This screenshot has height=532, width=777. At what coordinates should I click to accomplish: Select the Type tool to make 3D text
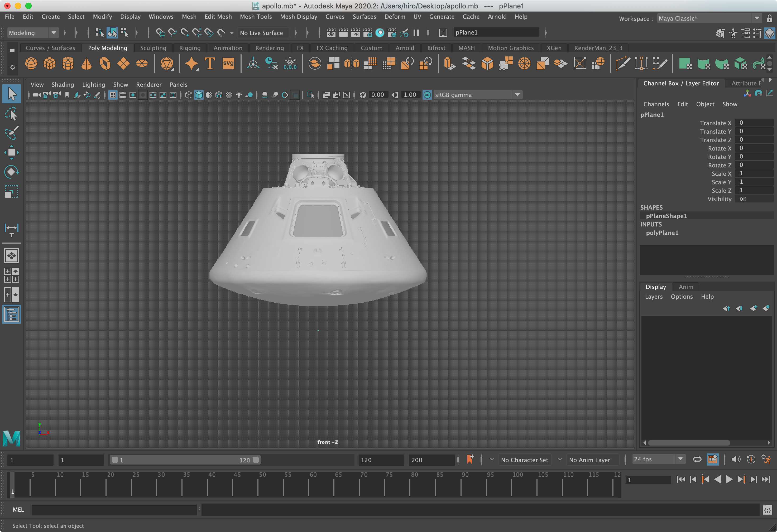click(209, 64)
